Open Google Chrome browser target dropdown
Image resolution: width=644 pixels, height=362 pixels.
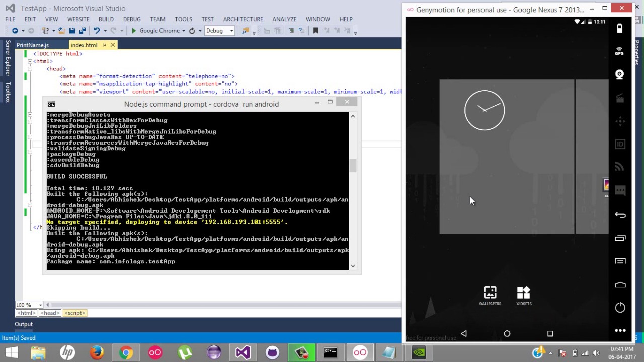[x=184, y=31]
